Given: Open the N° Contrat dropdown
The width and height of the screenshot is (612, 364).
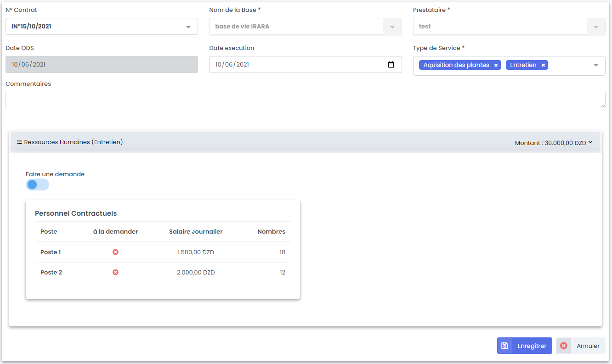Looking at the screenshot, I should [x=188, y=27].
